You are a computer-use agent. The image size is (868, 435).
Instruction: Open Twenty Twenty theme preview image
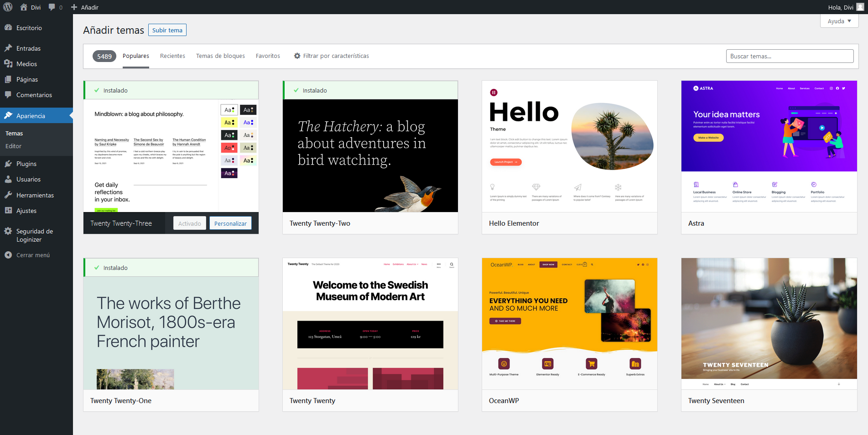(x=370, y=324)
